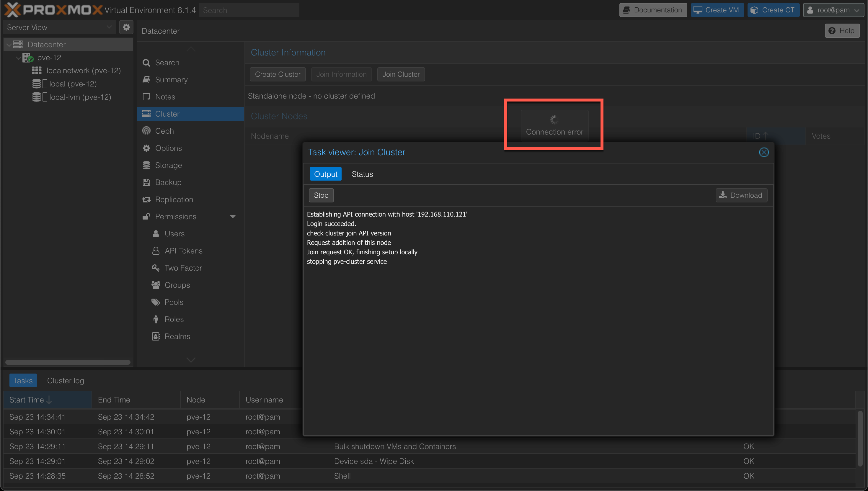
Task: Click the tree panel horizontal scrollbar
Action: tap(68, 362)
